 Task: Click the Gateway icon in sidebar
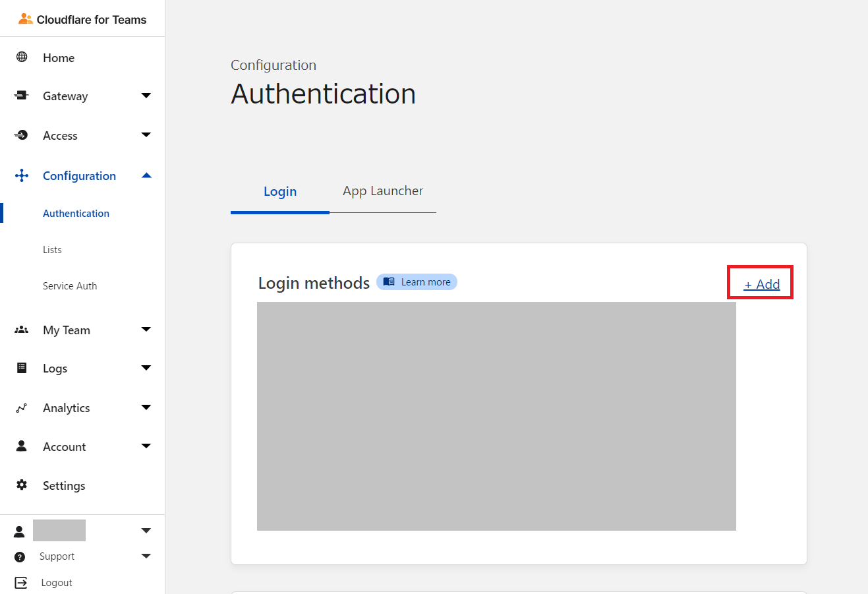click(x=22, y=96)
